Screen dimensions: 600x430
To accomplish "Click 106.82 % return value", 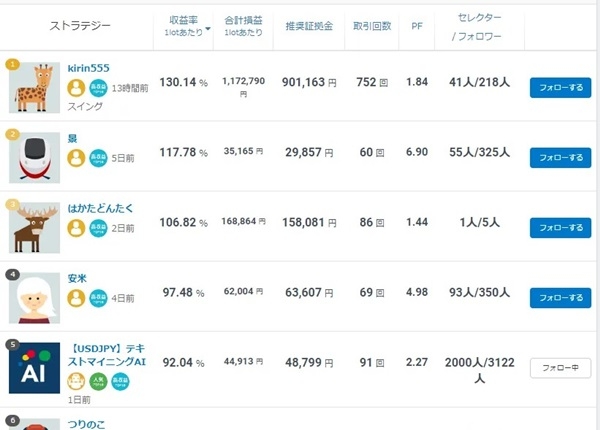I will [184, 222].
